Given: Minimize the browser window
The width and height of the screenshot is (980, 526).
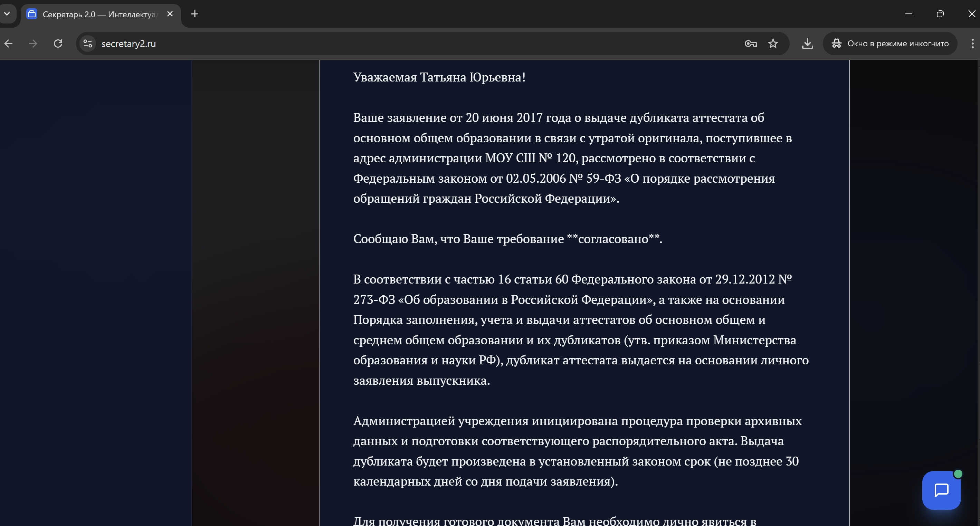Looking at the screenshot, I should (x=909, y=14).
